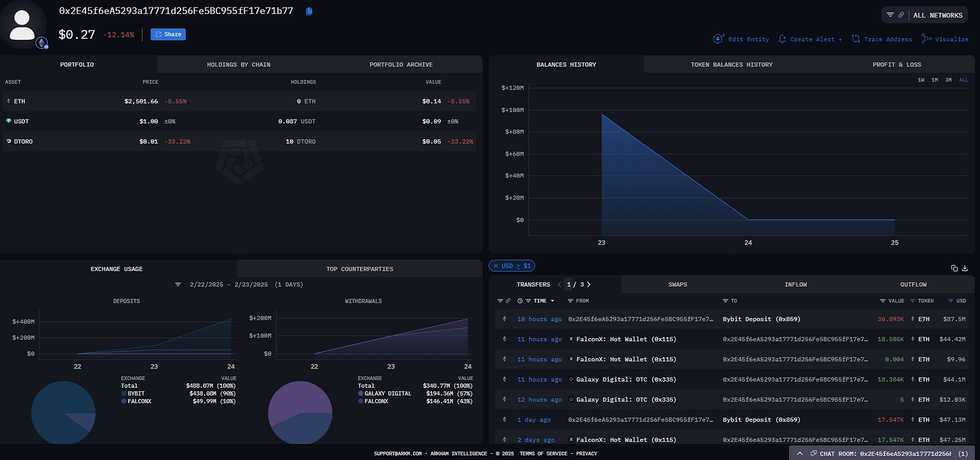Download transfers with the download icon
Image resolution: width=980 pixels, height=460 pixels.
[x=965, y=268]
